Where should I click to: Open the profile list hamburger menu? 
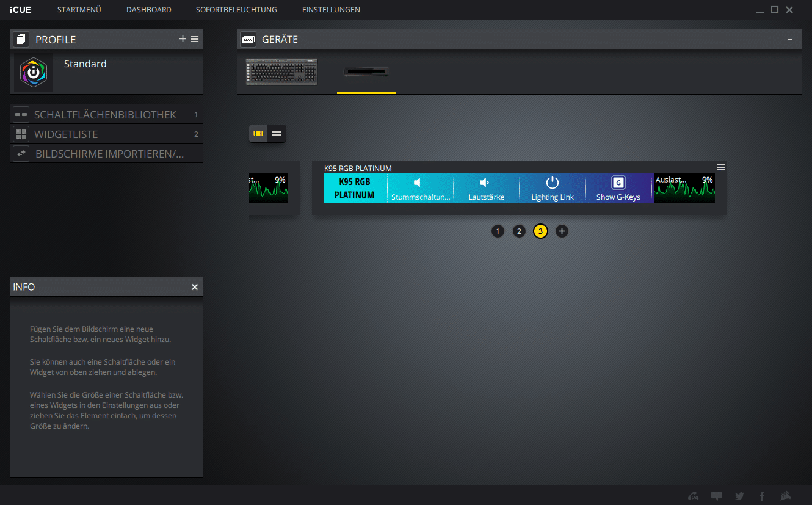click(195, 39)
